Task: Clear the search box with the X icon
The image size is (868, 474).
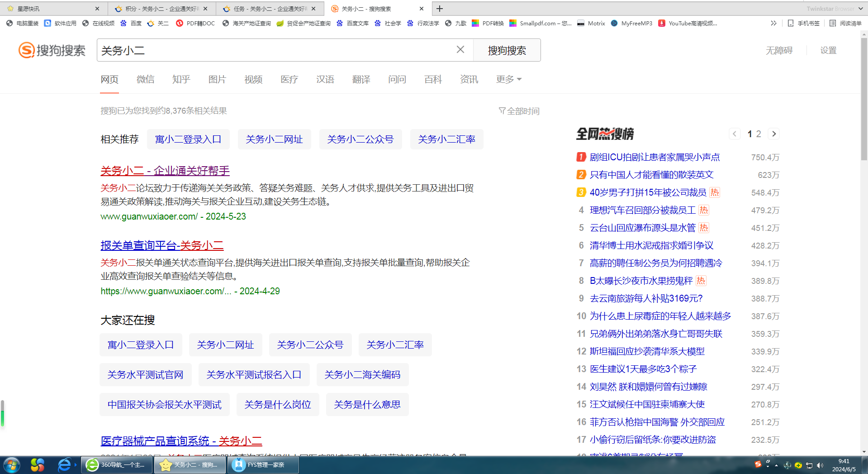Action: pos(460,50)
